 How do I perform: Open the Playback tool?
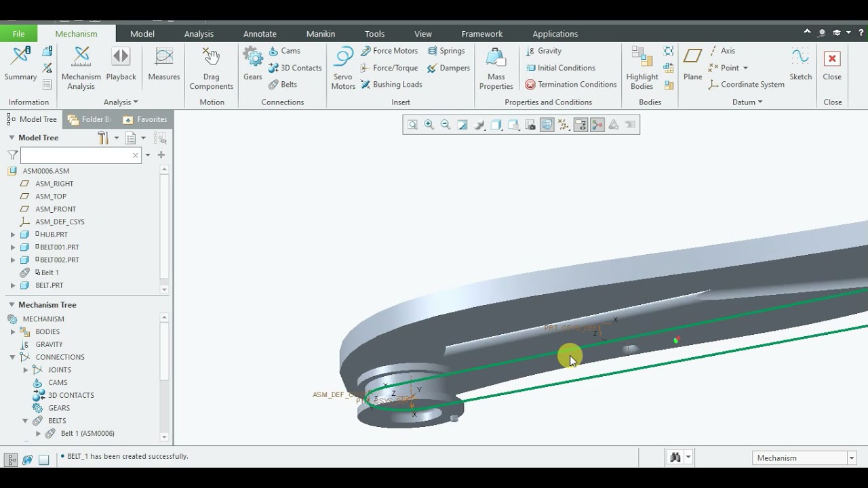click(121, 64)
